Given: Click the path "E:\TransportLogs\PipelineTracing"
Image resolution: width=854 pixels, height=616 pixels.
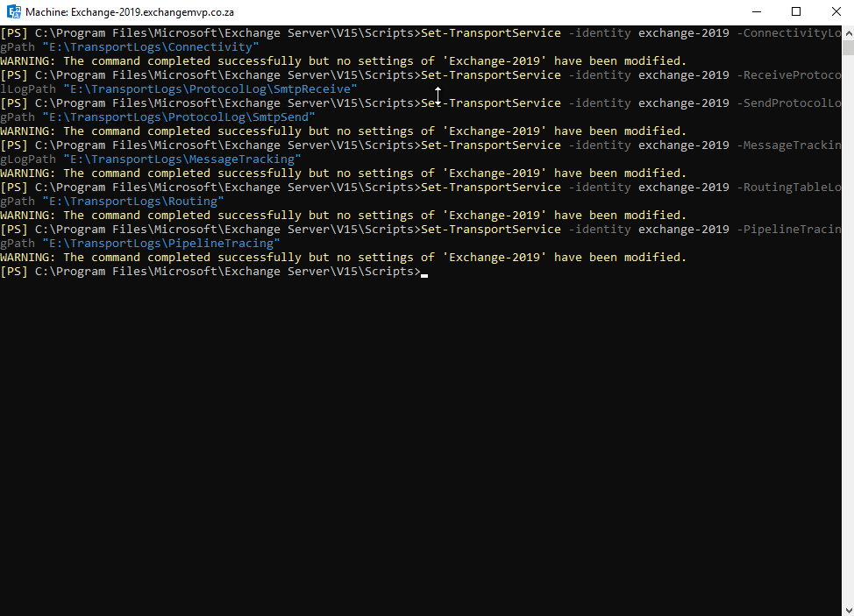Looking at the screenshot, I should (x=161, y=244).
